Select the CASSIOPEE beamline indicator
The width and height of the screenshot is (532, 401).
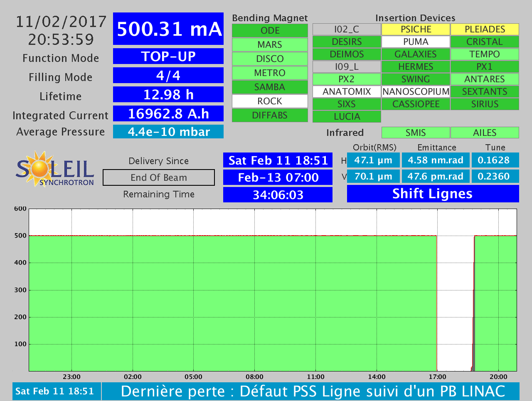(x=416, y=104)
